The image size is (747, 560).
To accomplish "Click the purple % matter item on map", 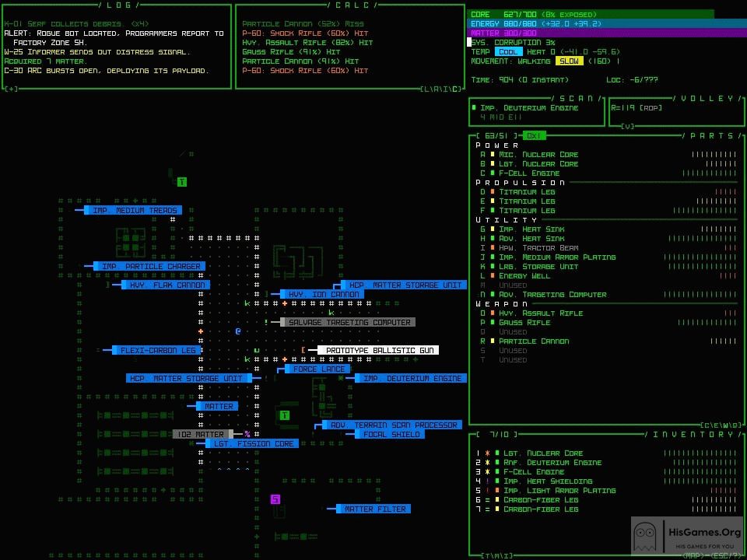I will pyautogui.click(x=247, y=434).
